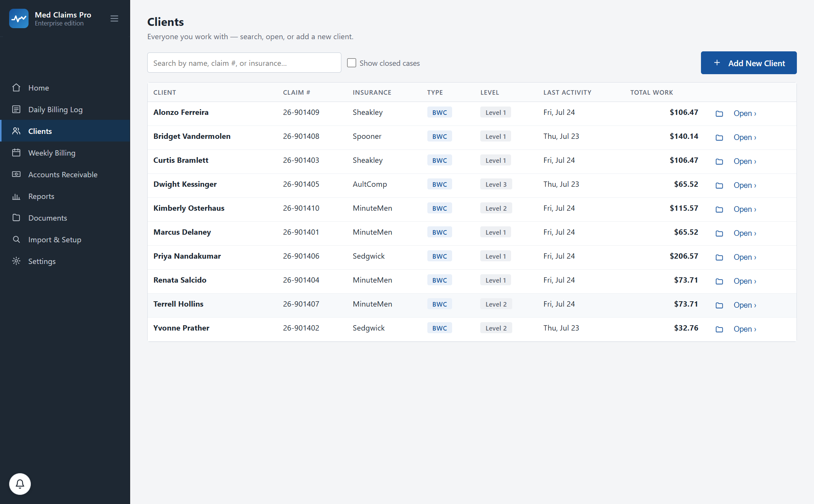Click the Reports bar chart icon
This screenshot has width=814, height=504.
click(16, 196)
